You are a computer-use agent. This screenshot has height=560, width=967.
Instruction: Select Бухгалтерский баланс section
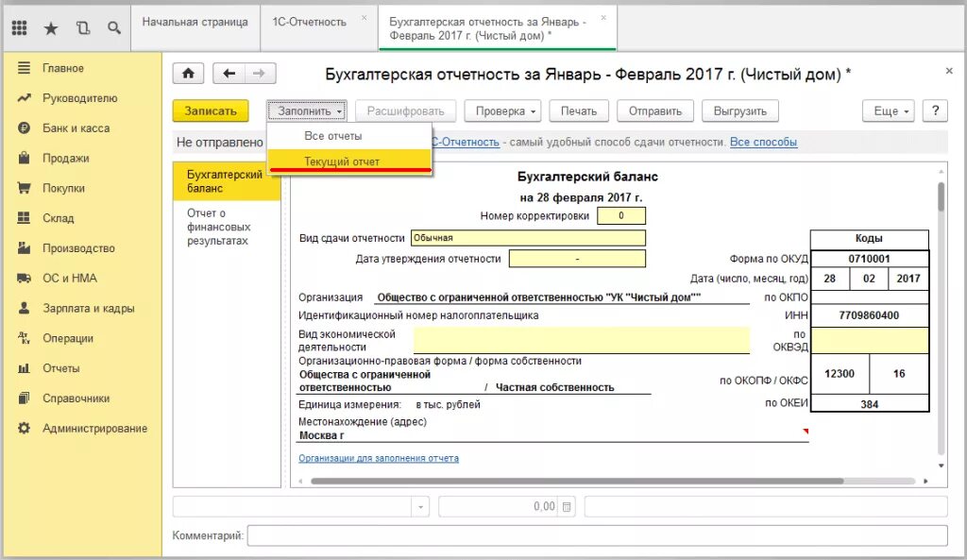(x=227, y=181)
